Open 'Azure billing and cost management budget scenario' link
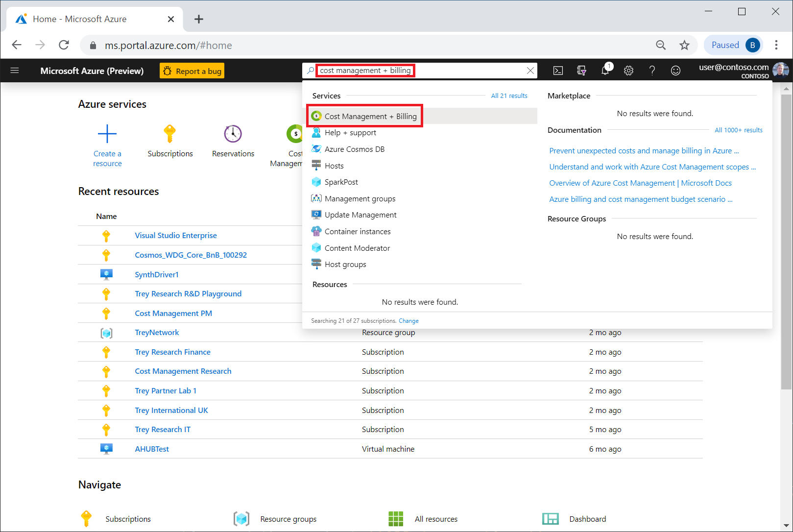Screen dimensions: 793x532 click(x=641, y=199)
